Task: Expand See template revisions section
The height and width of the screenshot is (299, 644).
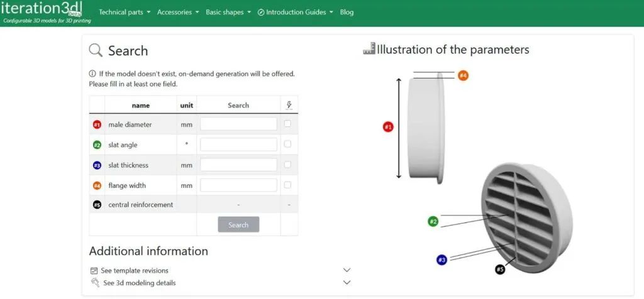Action: click(347, 270)
